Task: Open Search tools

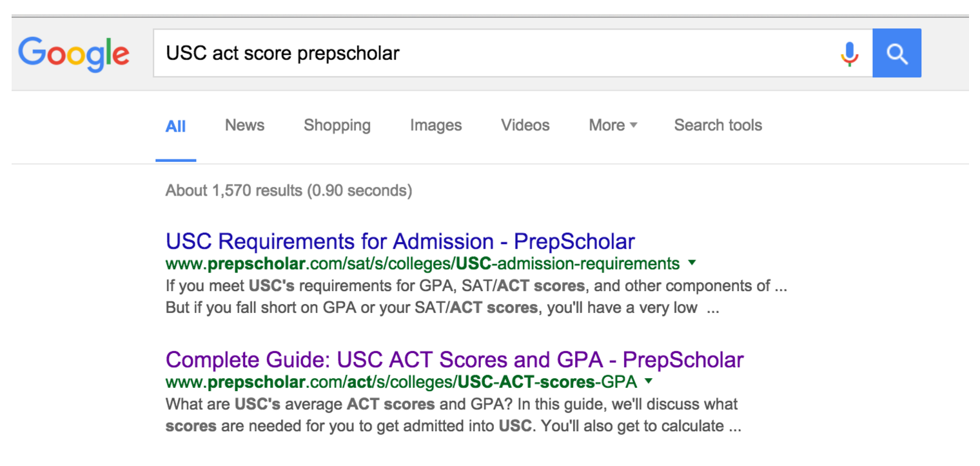Action: [718, 125]
